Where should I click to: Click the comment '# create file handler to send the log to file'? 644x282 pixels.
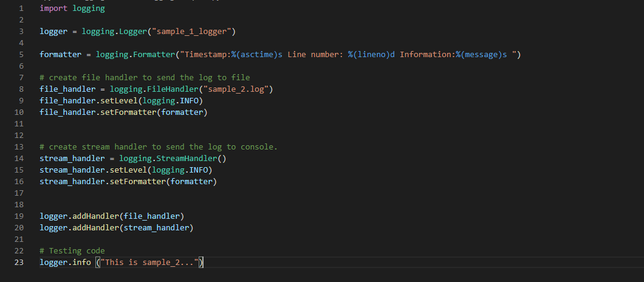[x=145, y=77]
